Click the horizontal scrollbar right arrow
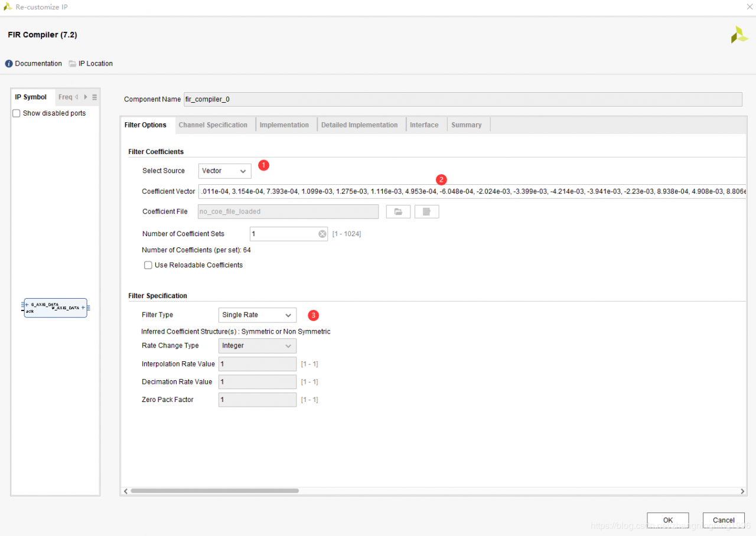Screen dimensions: 756x536 (742, 491)
